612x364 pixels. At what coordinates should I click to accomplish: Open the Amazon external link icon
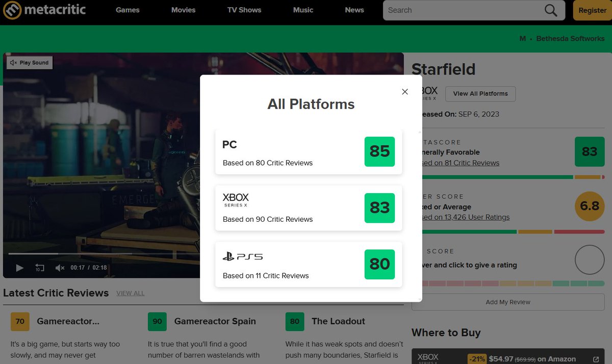[x=596, y=359]
